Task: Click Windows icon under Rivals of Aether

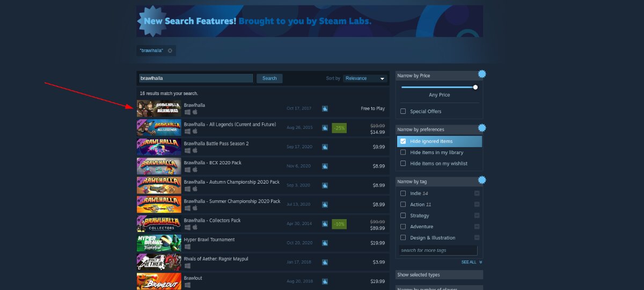Action: pyautogui.click(x=187, y=266)
